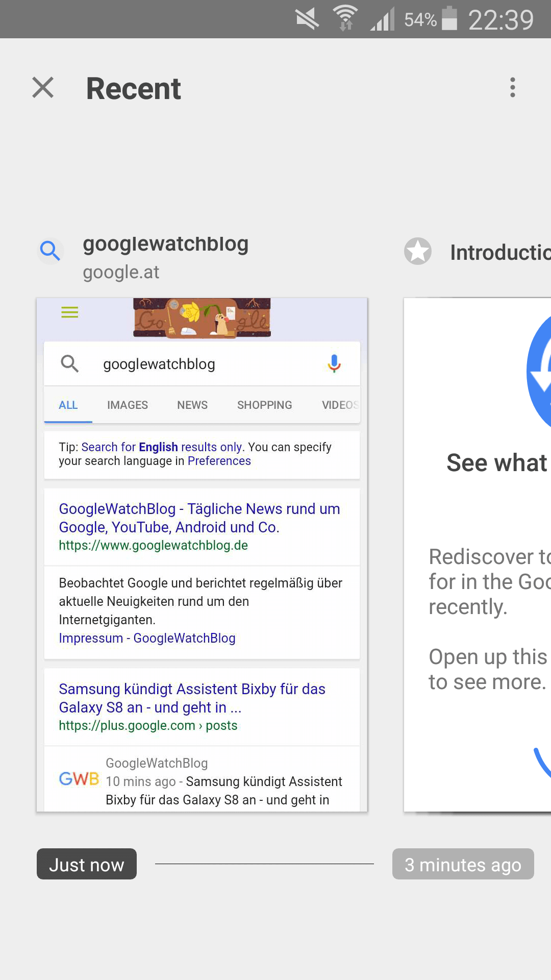
Task: Click the Google doodle logo
Action: (202, 318)
